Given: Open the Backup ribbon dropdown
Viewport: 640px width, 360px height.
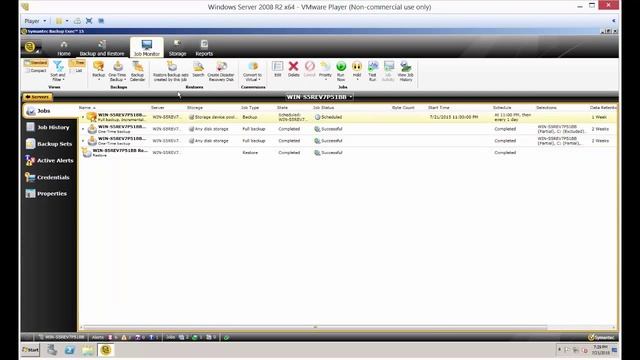Looking at the screenshot, I should point(98,71).
